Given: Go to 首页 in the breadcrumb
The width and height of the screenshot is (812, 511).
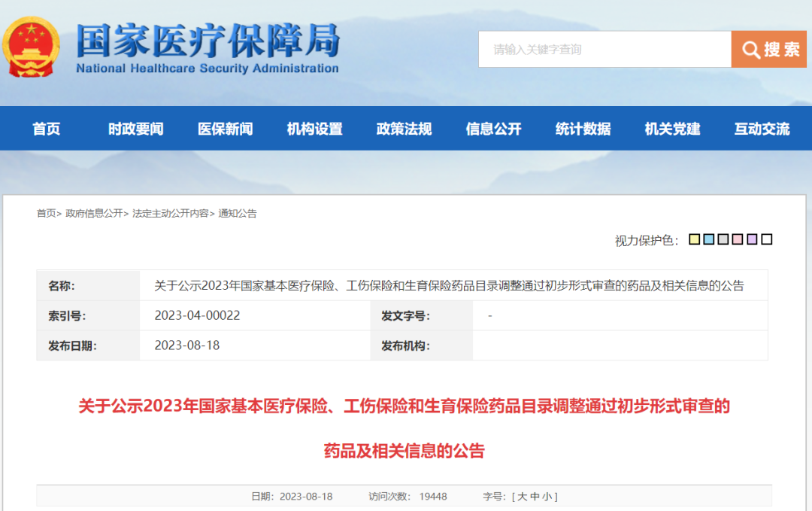Looking at the screenshot, I should point(46,213).
